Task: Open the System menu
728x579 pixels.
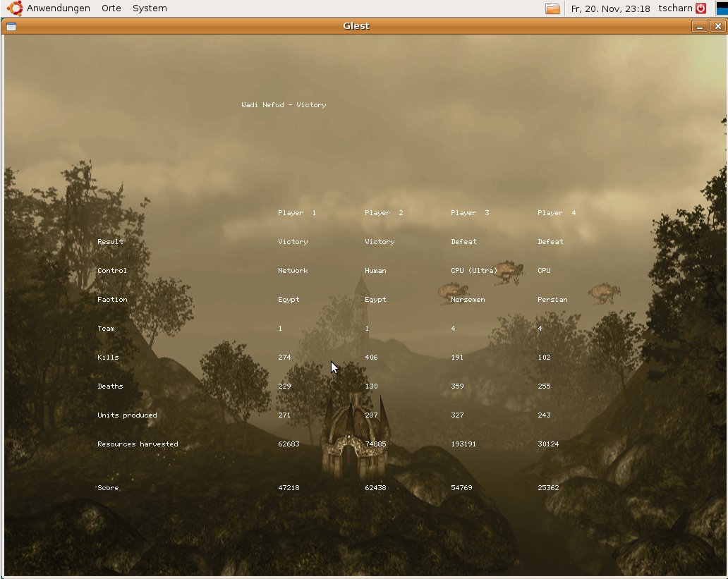Action: click(x=150, y=8)
